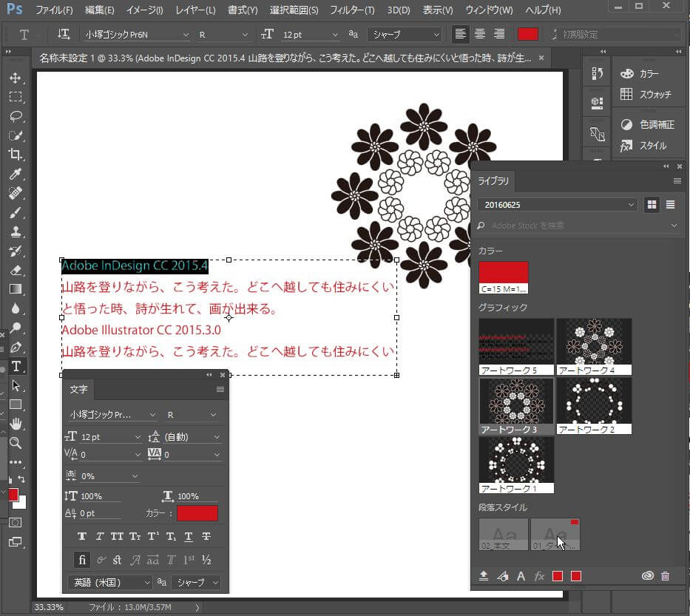Toggle standard ligatures (fi) button
The image size is (690, 616).
82,560
